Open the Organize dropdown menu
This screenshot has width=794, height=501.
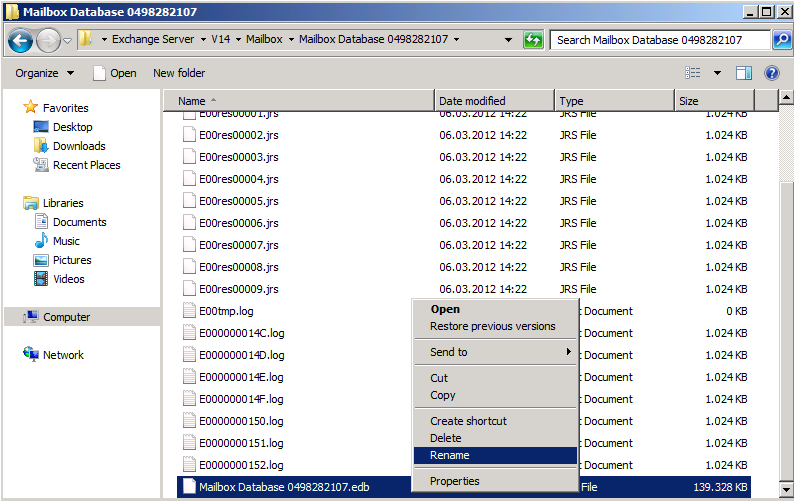(45, 73)
